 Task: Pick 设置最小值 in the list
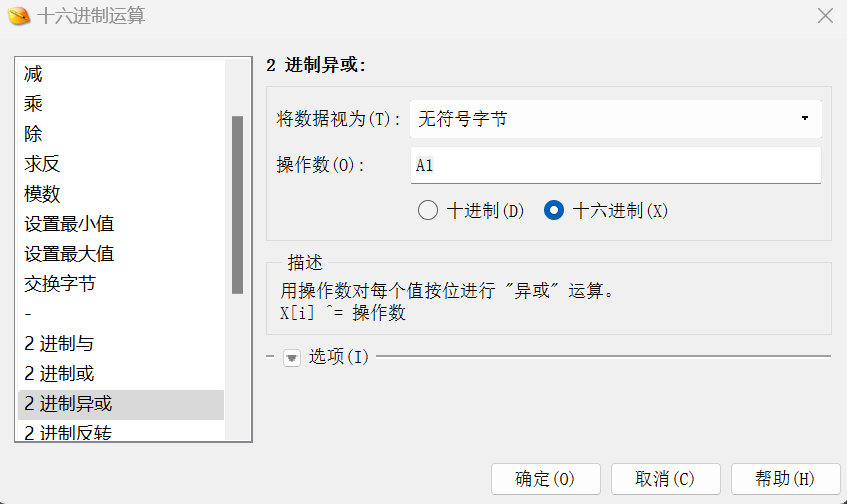coord(122,224)
